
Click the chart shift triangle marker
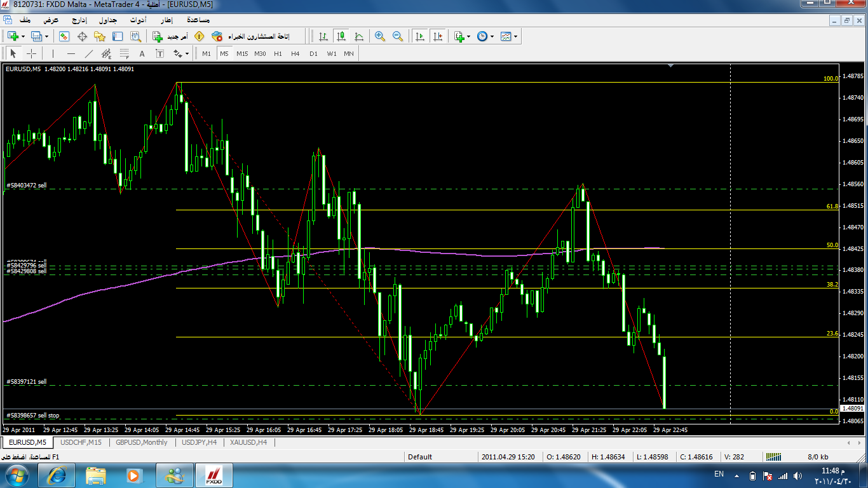click(672, 65)
